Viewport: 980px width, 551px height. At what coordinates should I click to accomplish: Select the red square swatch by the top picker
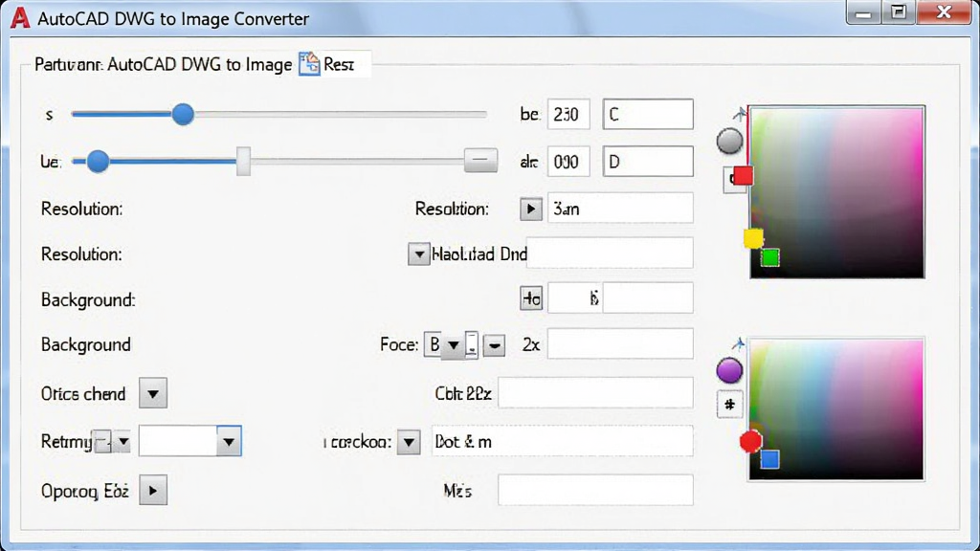point(743,176)
